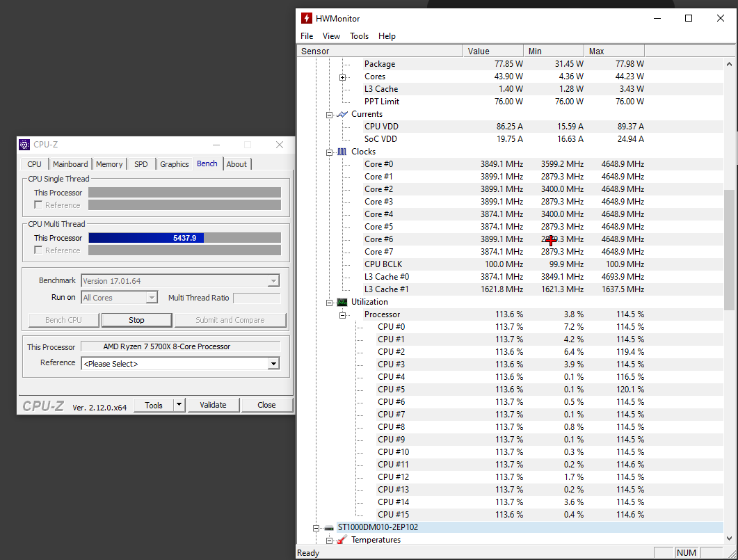Click the Max column header
Image resolution: width=738 pixels, height=560 pixels.
[614, 51]
